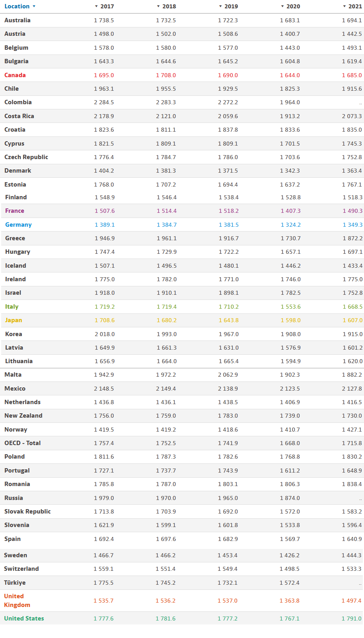
Task: Sort table by the 2021 column
Action: [352, 6]
